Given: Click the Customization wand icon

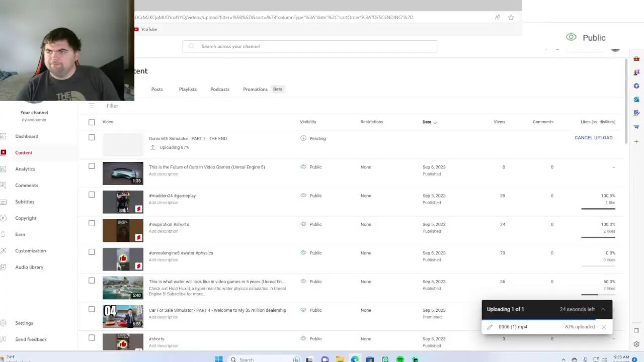Looking at the screenshot, I should (4, 251).
